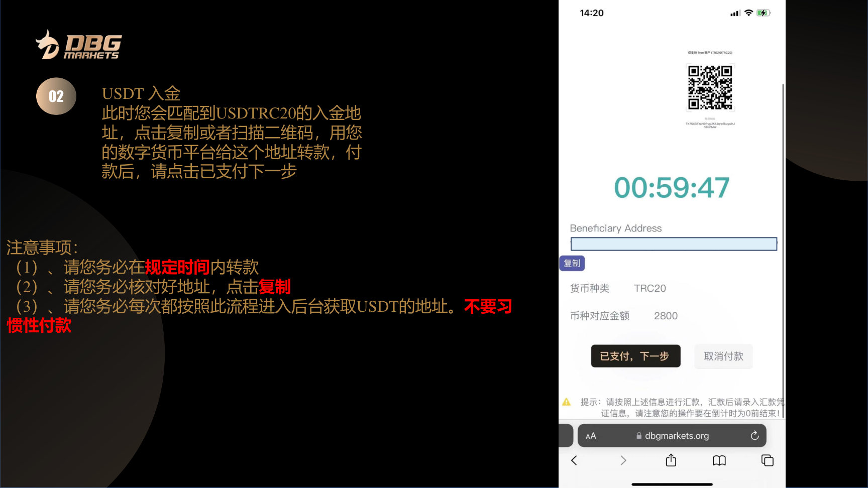
Task: Click the 14:20 status bar clock
Action: click(x=592, y=13)
